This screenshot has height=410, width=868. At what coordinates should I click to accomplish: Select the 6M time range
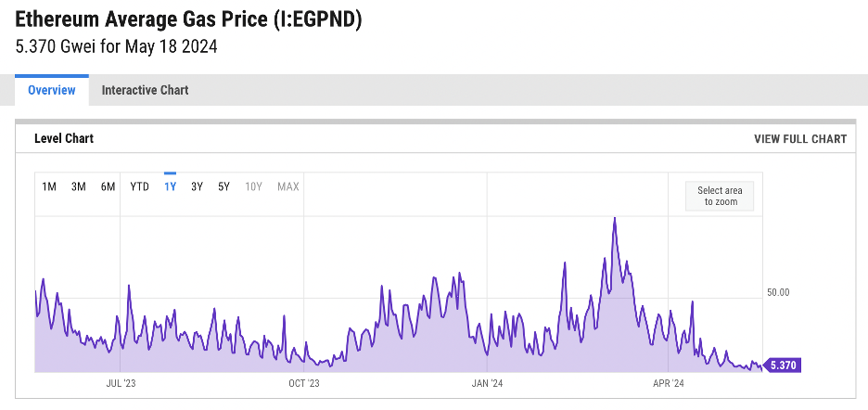tap(108, 186)
